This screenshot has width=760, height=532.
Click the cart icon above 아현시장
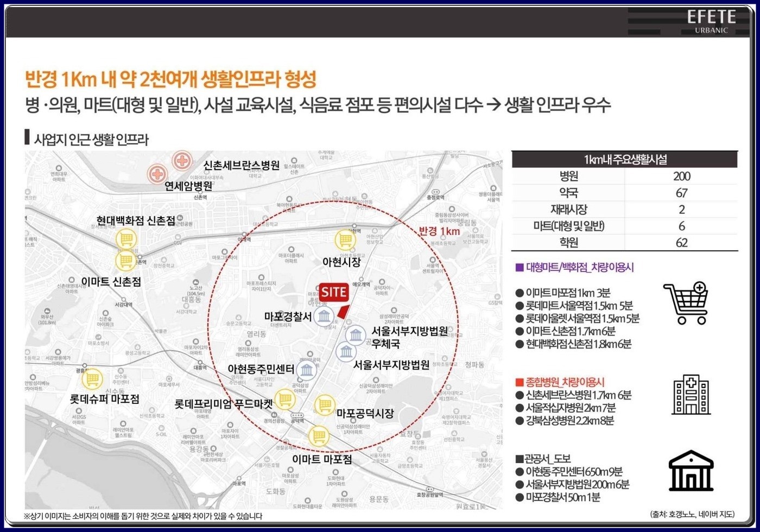pos(345,240)
